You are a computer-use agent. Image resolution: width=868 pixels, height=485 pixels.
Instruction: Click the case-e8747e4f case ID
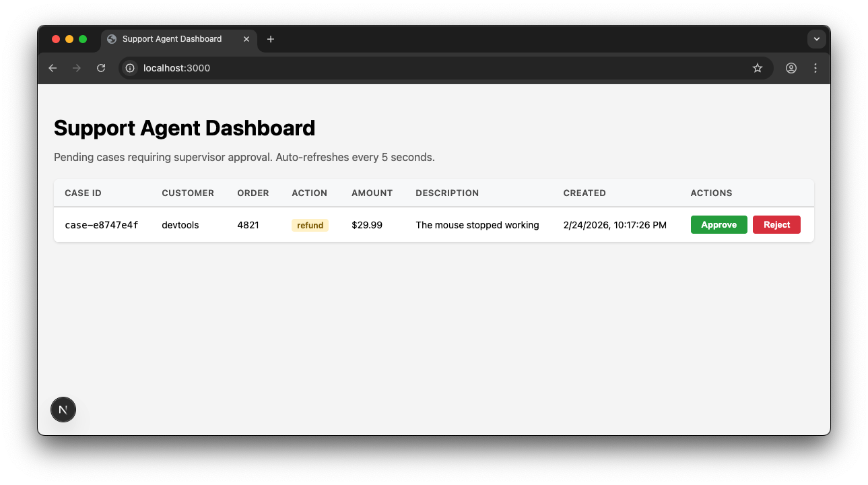(102, 225)
